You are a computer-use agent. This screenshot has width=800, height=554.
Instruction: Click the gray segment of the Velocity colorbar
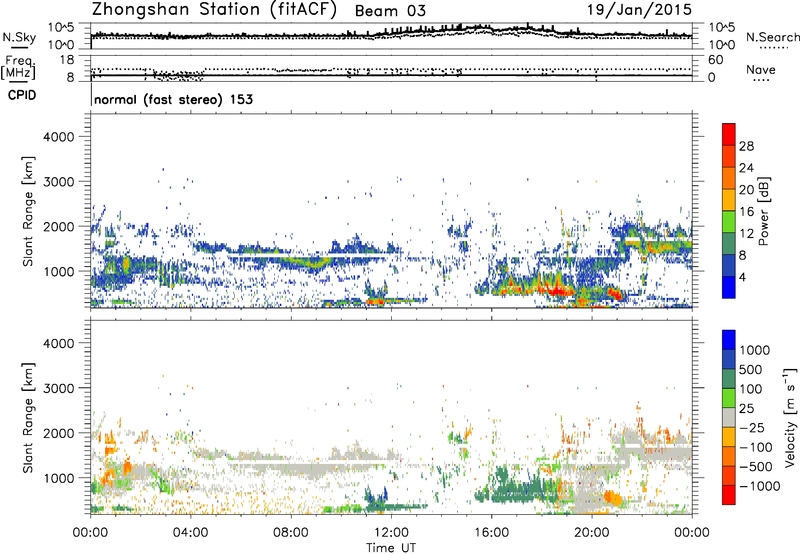(729, 417)
